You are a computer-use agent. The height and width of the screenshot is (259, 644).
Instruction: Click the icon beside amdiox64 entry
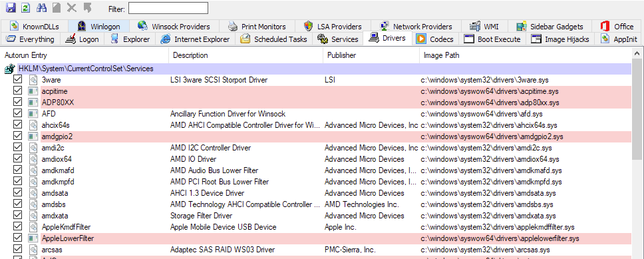pos(33,159)
